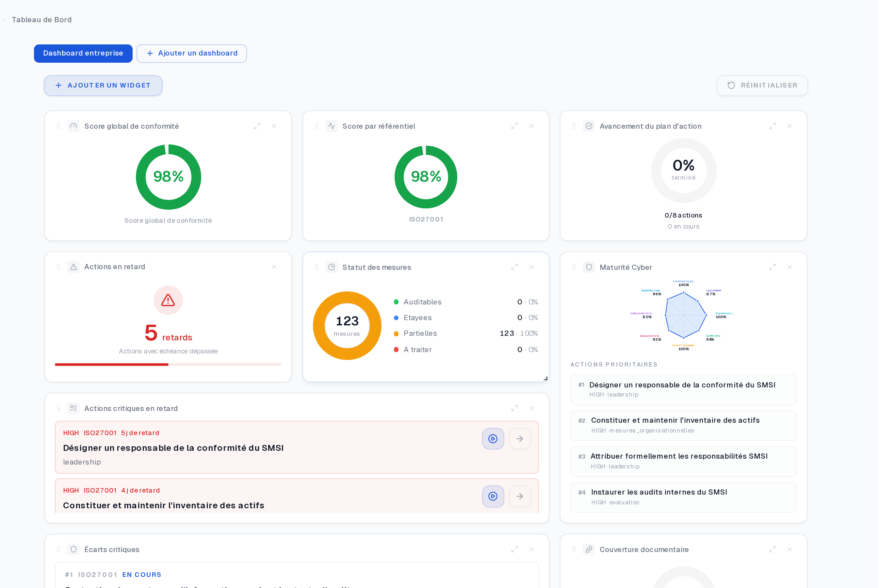Click drag handle of Avancement du plan d'action

[574, 126]
